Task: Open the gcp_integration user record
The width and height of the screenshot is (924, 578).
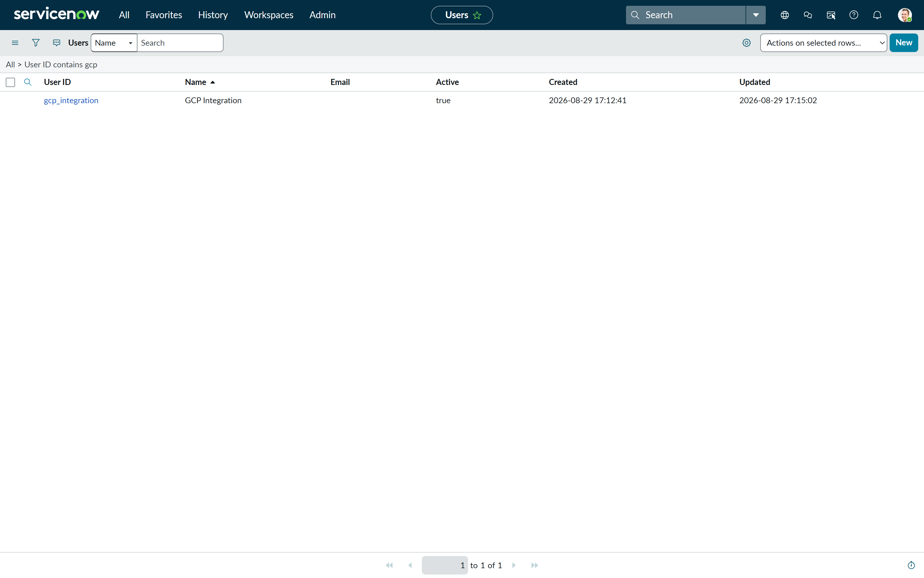Action: (71, 100)
